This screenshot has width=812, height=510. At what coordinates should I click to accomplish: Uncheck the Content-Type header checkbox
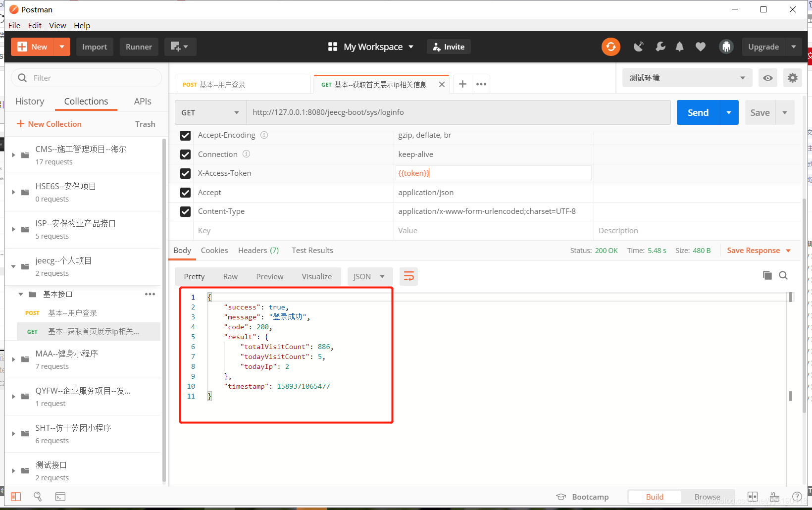[185, 211]
